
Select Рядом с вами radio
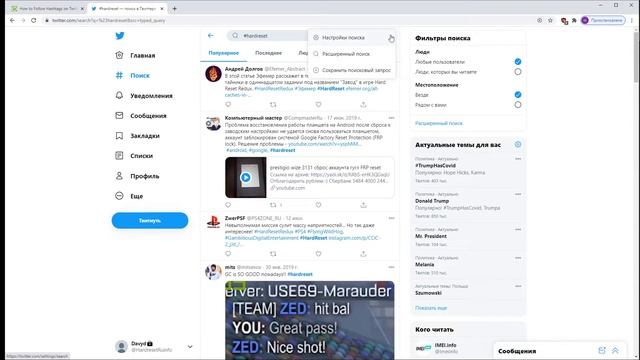click(518, 105)
